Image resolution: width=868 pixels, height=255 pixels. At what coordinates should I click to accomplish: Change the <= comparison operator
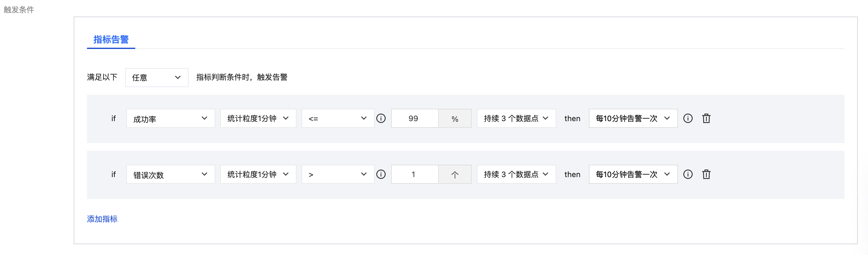tap(337, 118)
